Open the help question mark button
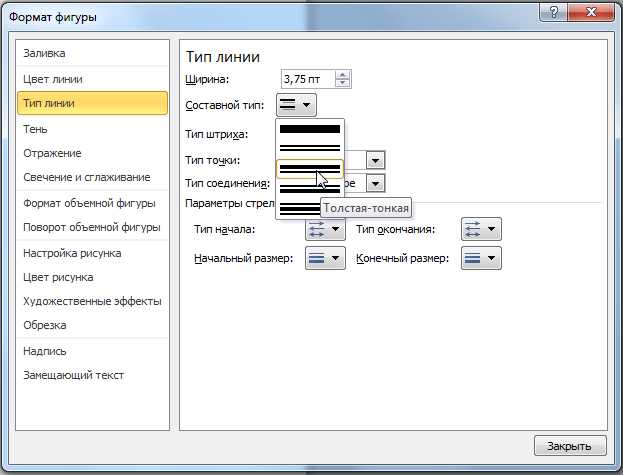This screenshot has height=475, width=623. click(553, 12)
